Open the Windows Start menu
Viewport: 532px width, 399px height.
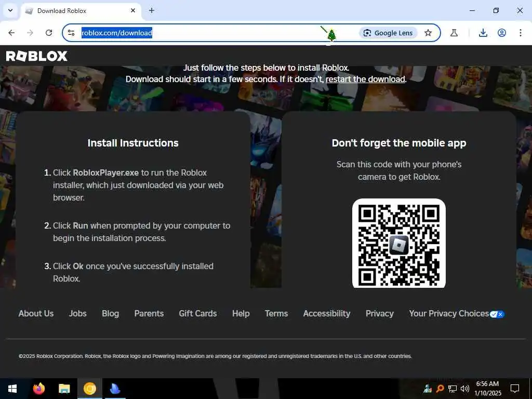(x=12, y=389)
